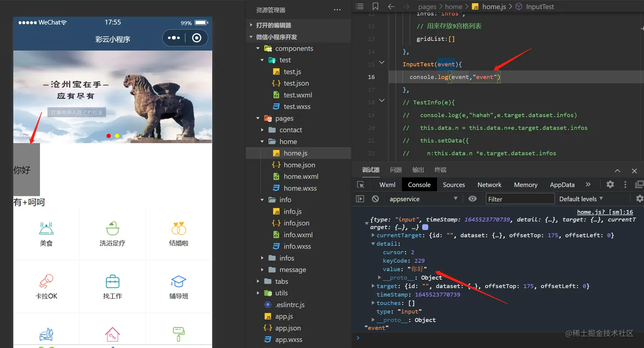
Task: Open the console settings gear beside Default levels
Action: (639, 198)
